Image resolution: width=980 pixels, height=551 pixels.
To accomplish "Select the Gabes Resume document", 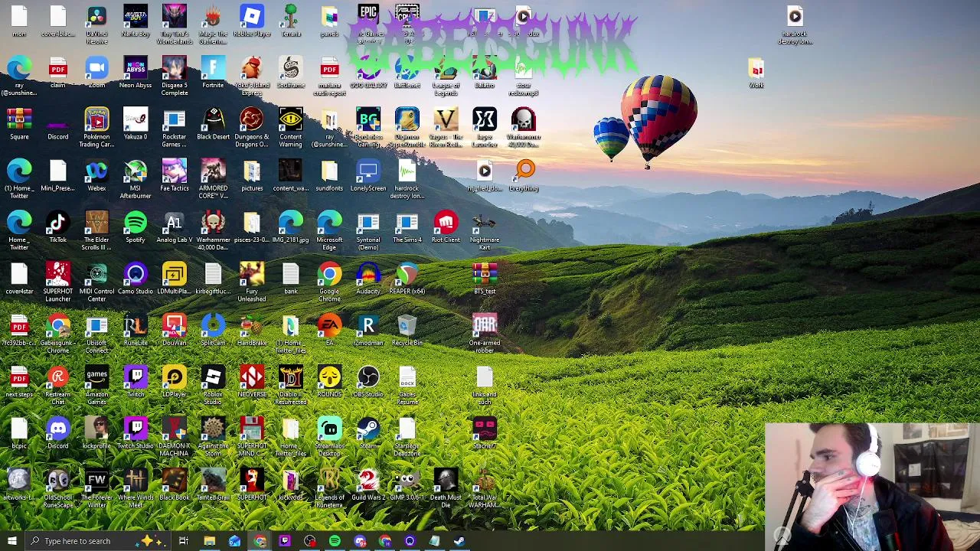I will 407,386.
